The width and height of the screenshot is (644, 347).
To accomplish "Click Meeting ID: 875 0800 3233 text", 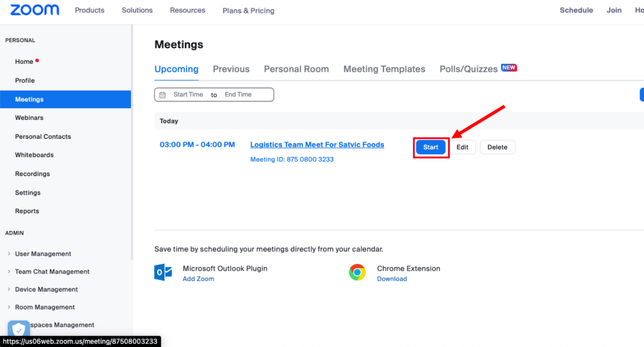I will [292, 160].
